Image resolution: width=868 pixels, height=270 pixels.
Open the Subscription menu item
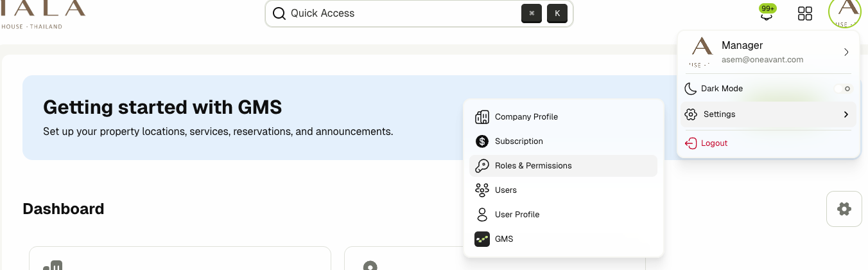[x=563, y=141]
